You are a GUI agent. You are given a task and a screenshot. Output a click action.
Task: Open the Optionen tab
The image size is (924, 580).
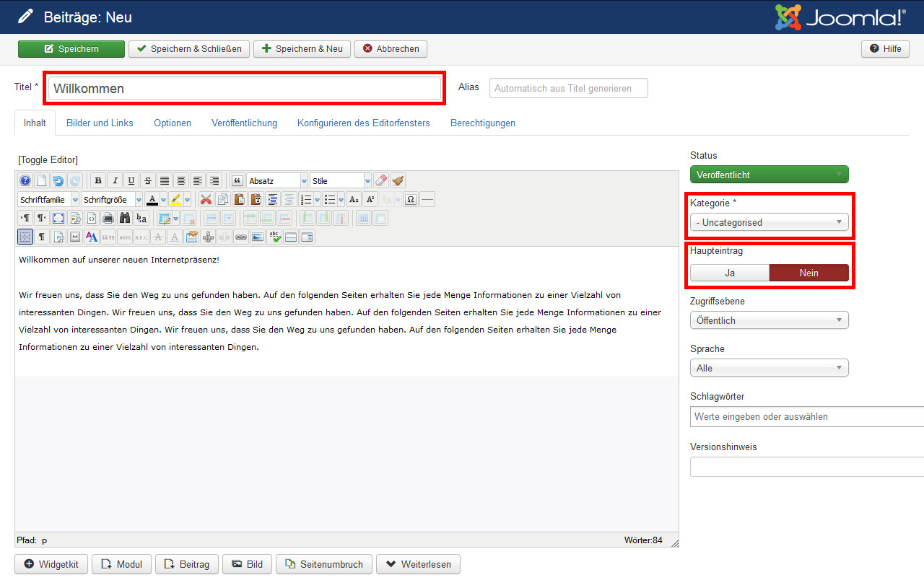pyautogui.click(x=173, y=123)
